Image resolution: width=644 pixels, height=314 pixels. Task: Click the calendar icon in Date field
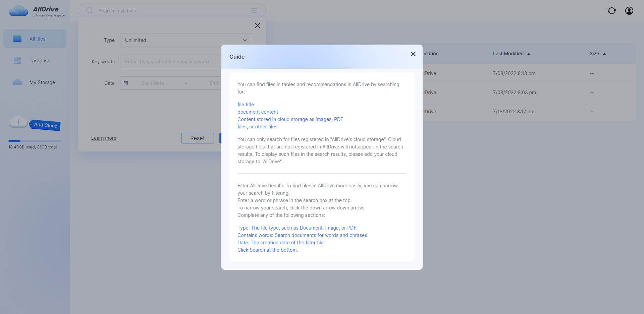126,83
